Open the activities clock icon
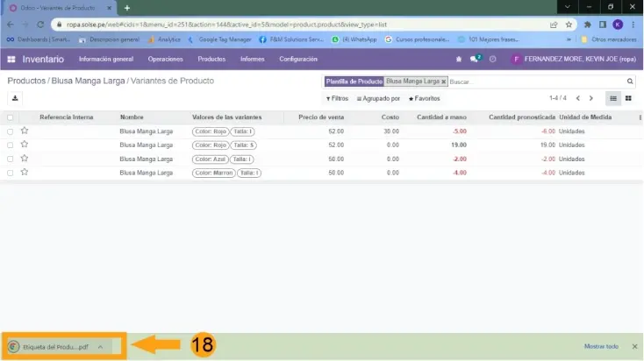 click(492, 59)
